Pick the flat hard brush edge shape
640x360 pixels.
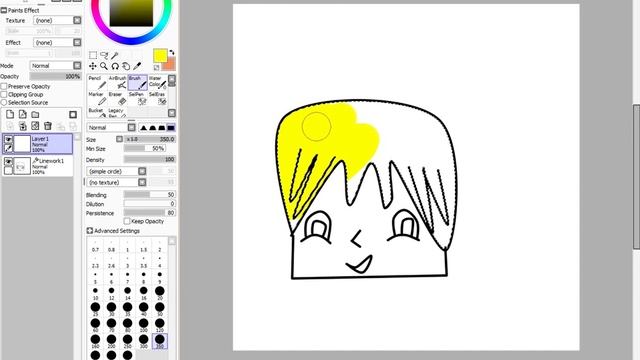click(171, 128)
